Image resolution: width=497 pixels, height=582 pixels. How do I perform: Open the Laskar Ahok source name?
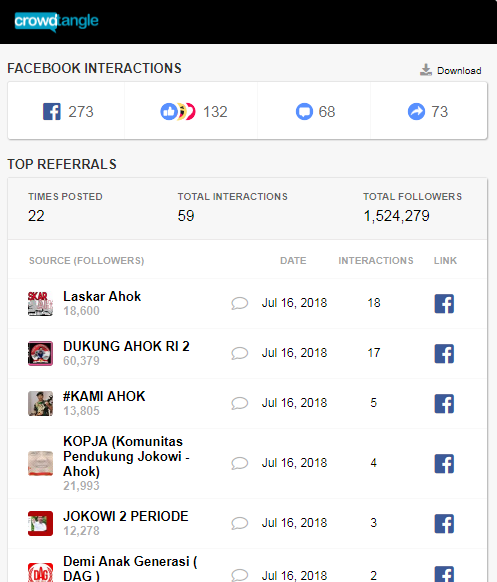point(102,297)
